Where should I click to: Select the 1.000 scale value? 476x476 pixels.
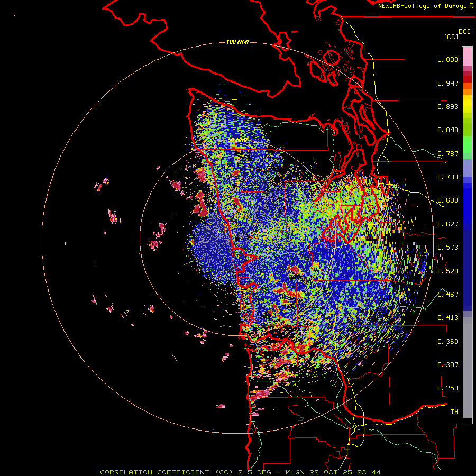pos(448,59)
